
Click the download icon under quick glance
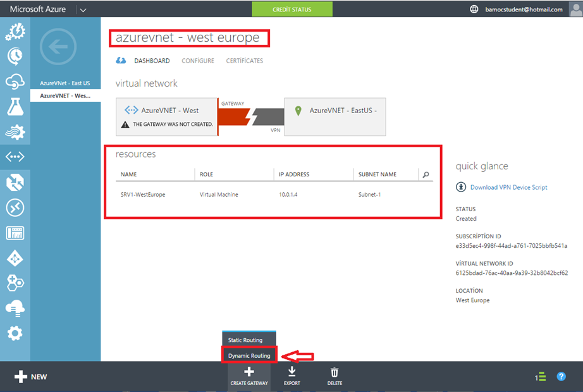[461, 187]
